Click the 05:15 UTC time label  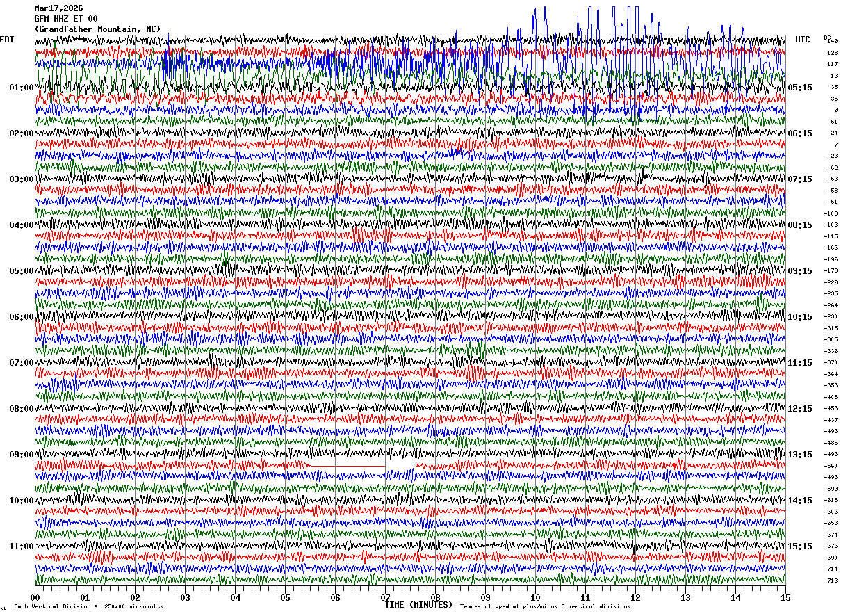click(800, 88)
